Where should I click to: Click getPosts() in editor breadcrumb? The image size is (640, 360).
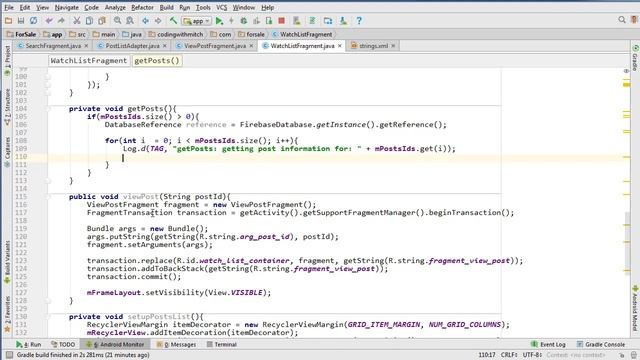[157, 60]
